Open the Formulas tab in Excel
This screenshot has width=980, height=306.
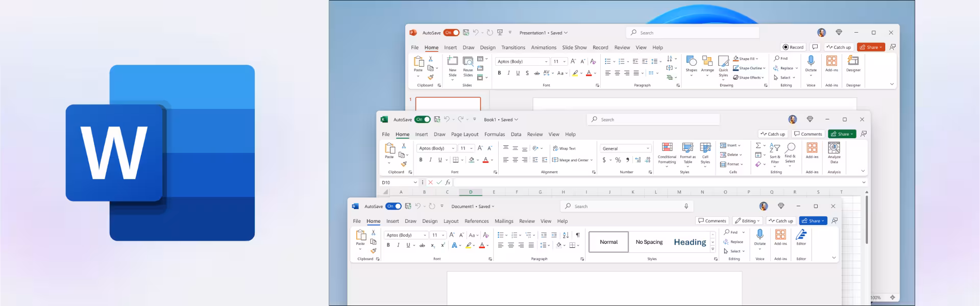click(x=495, y=134)
